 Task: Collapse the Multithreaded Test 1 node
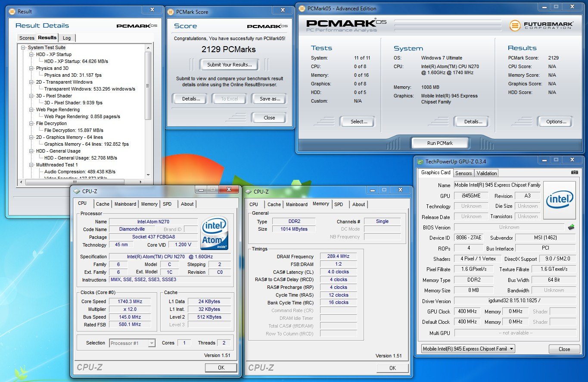point(31,165)
